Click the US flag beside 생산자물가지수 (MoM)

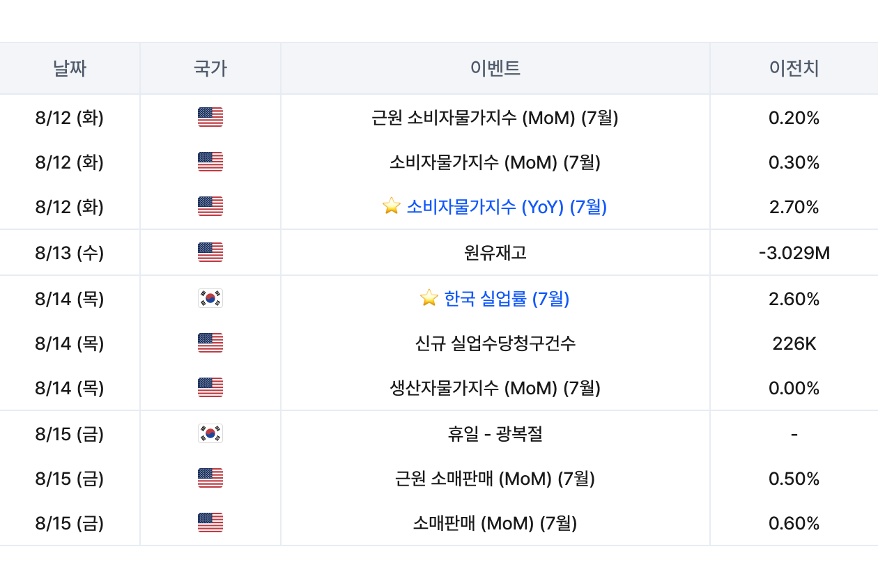coord(210,387)
